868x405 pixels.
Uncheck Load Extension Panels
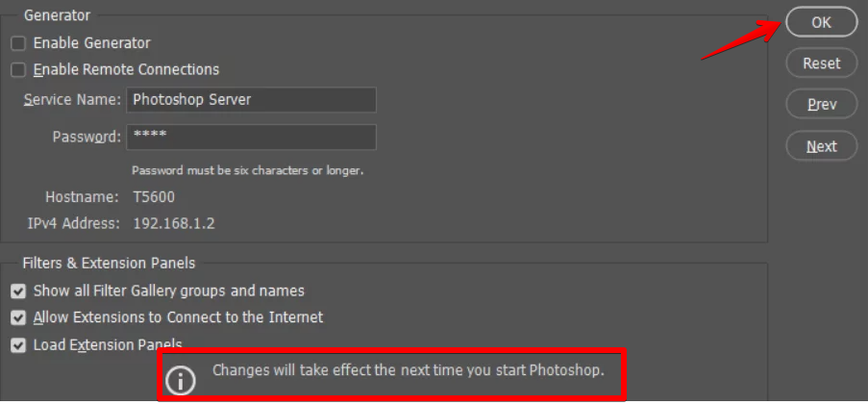point(18,344)
